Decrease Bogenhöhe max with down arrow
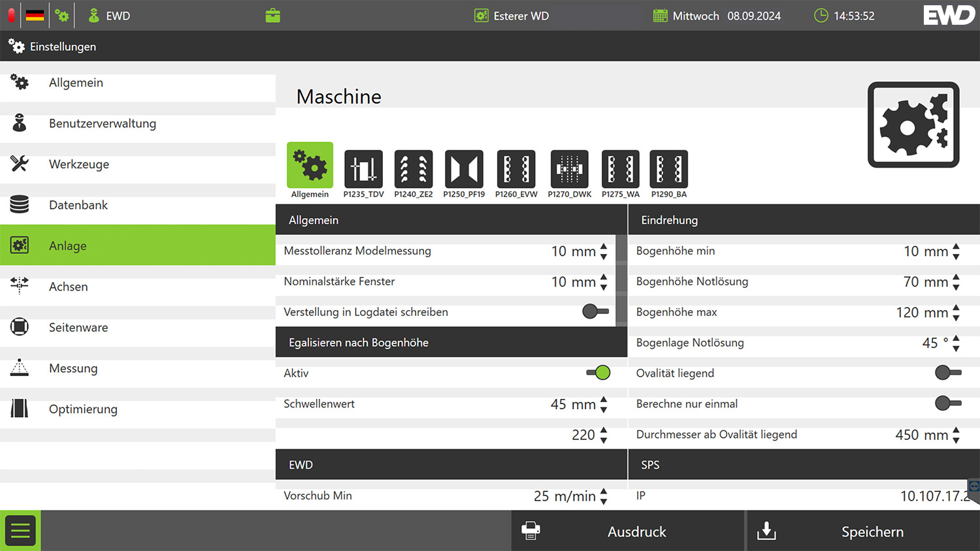 956,318
